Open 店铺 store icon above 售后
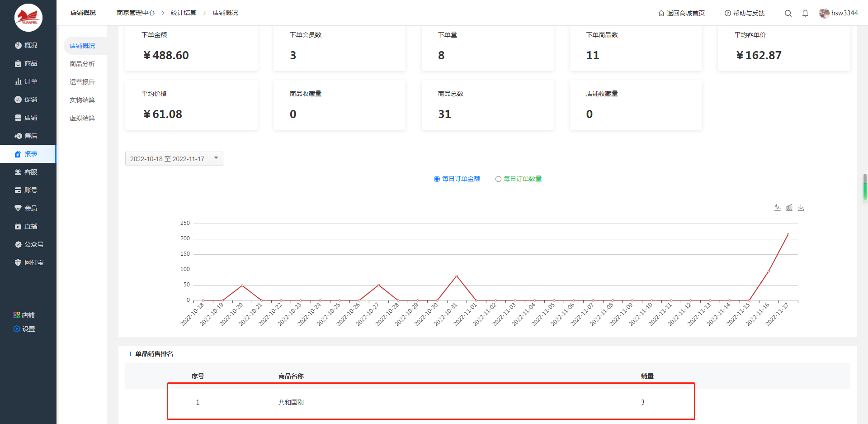Image resolution: width=868 pixels, height=424 pixels. 18,118
